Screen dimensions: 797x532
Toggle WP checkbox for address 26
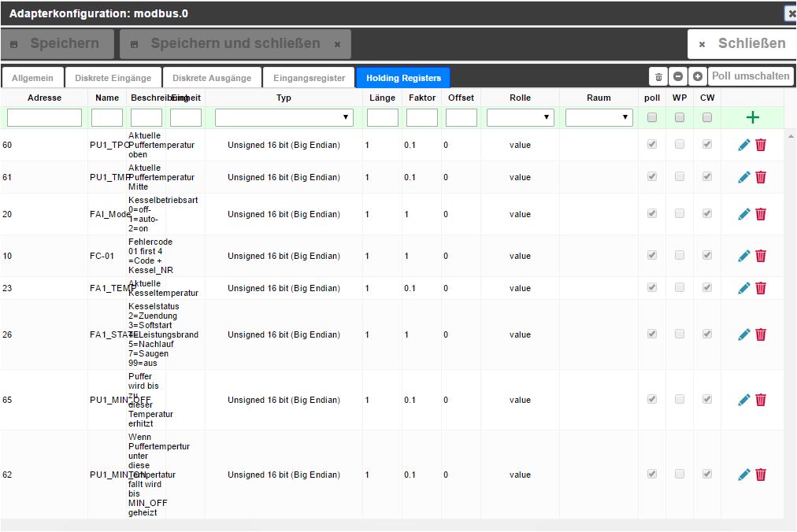click(x=679, y=334)
